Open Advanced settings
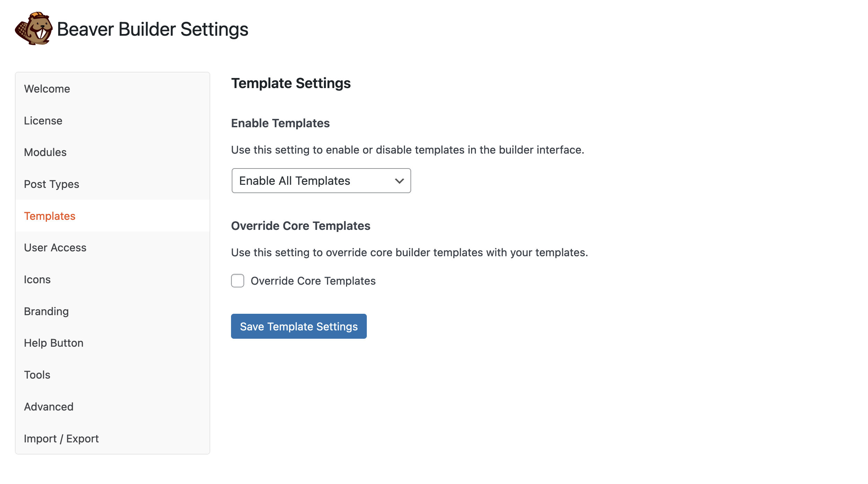868x484 pixels. tap(48, 406)
